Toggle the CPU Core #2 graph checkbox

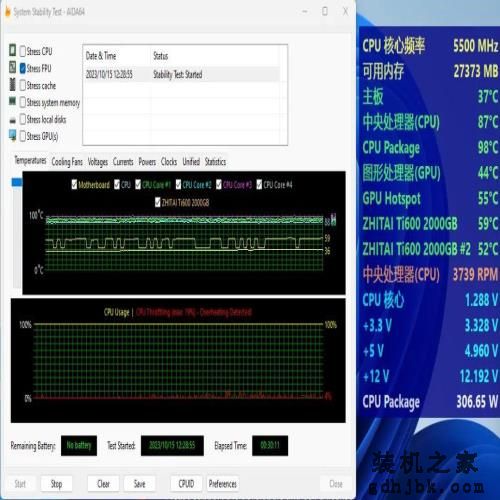[178, 184]
